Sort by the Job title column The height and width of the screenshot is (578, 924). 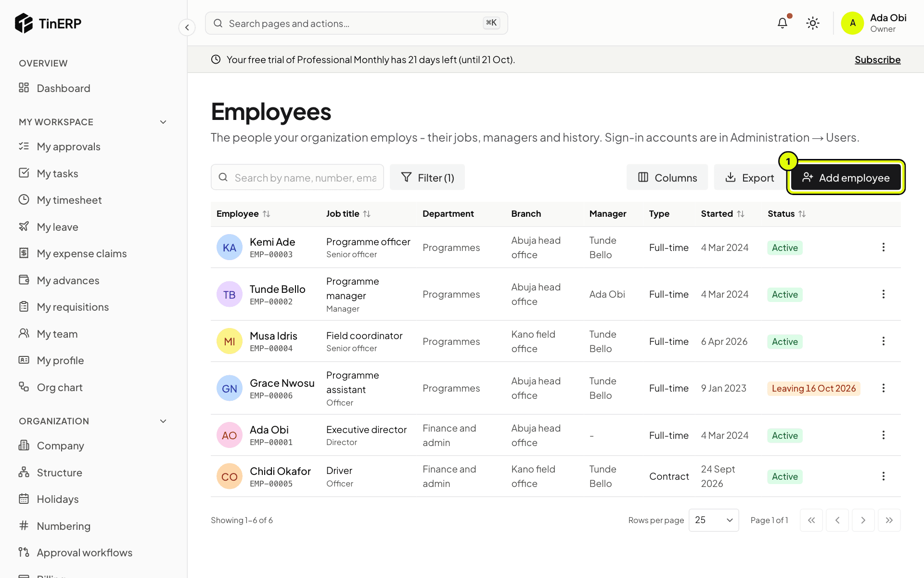(x=348, y=214)
